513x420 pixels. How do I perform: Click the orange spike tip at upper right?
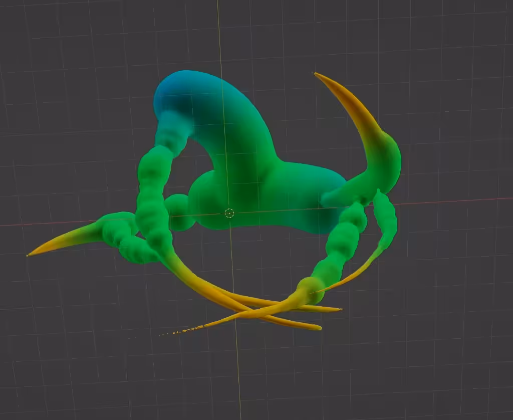[317, 75]
